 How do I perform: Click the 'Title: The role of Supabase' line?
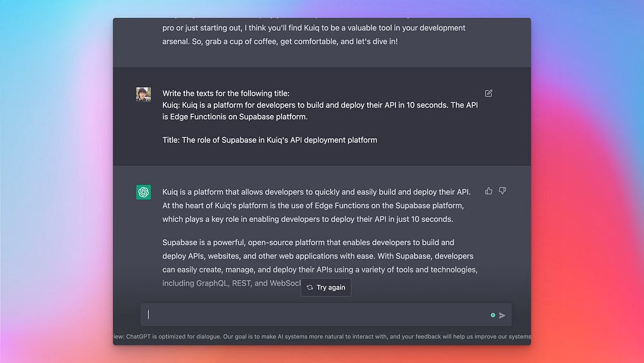point(269,140)
